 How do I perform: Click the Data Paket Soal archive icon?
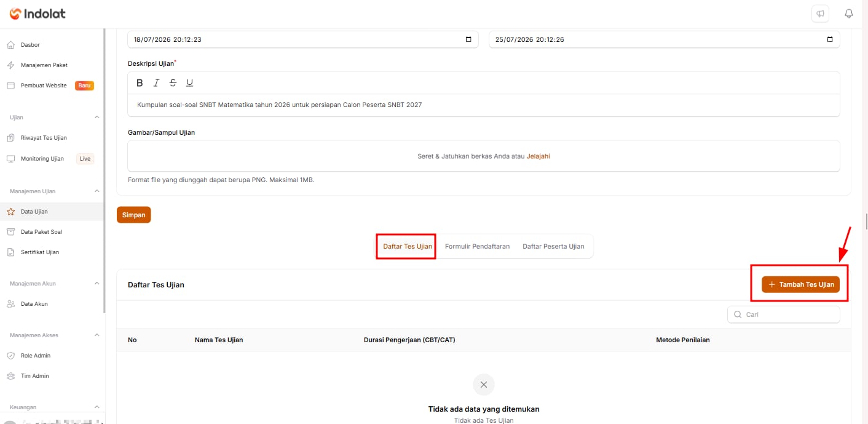pyautogui.click(x=10, y=232)
